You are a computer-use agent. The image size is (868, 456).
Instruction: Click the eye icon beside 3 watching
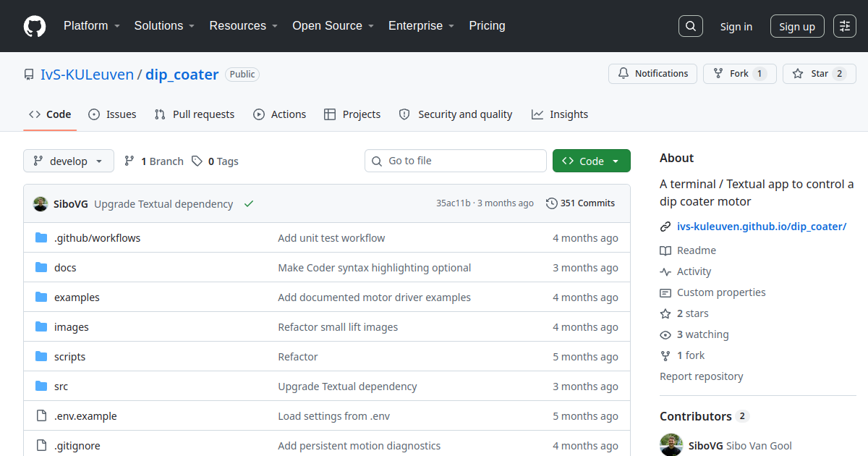pos(665,334)
